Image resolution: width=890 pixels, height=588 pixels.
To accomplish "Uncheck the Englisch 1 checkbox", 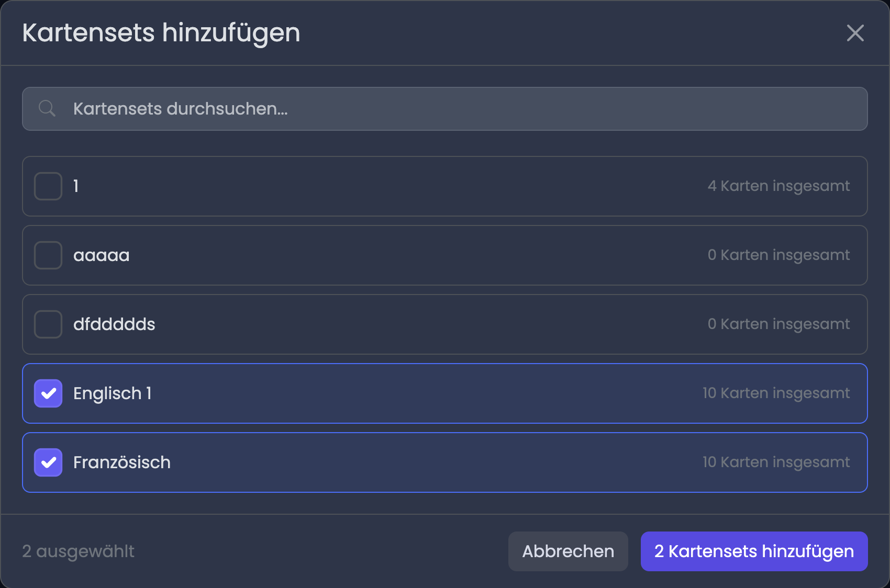I will [48, 393].
